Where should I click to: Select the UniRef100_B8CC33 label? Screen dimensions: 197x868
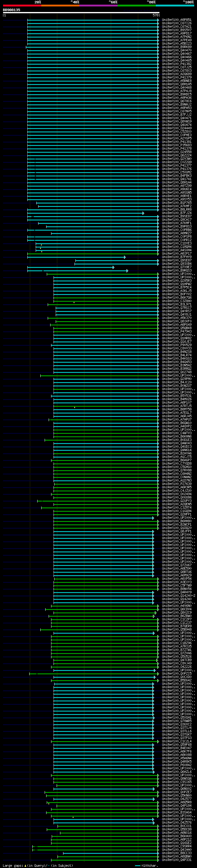[x=176, y=853]
